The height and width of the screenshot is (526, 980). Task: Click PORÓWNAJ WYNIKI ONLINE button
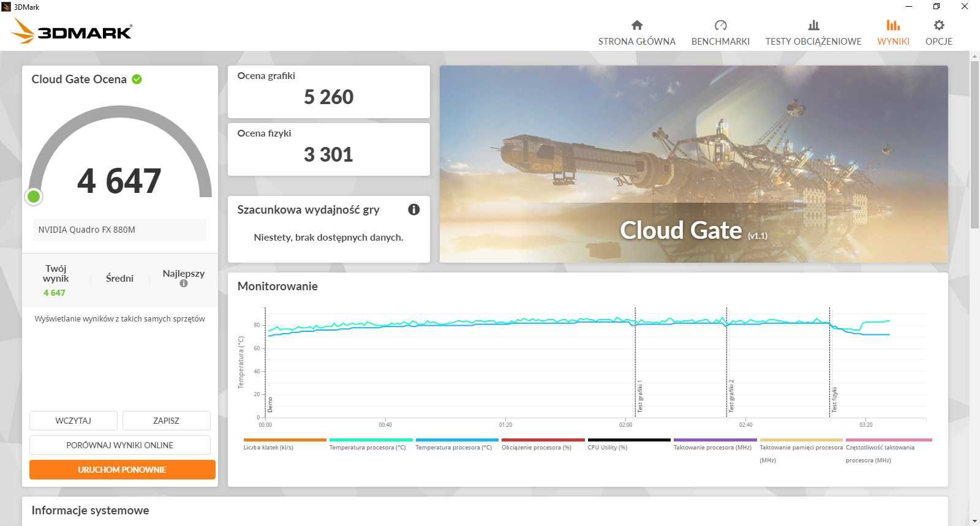tap(120, 445)
